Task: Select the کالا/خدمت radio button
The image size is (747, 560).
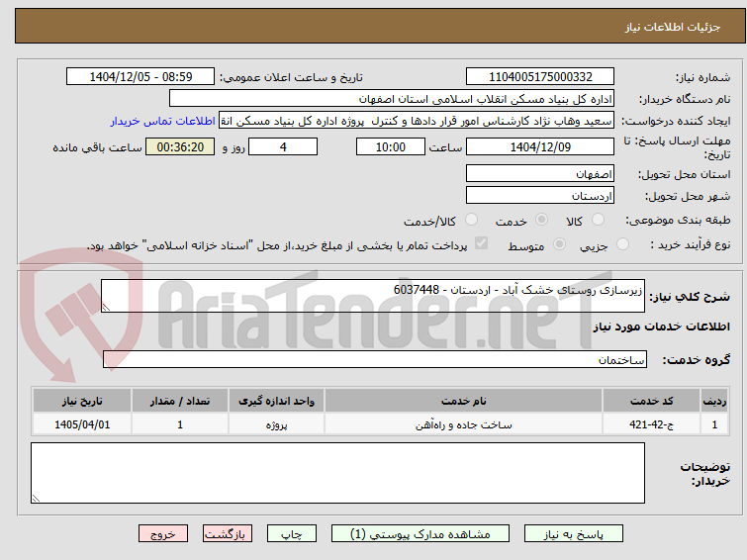Action: 471,220
